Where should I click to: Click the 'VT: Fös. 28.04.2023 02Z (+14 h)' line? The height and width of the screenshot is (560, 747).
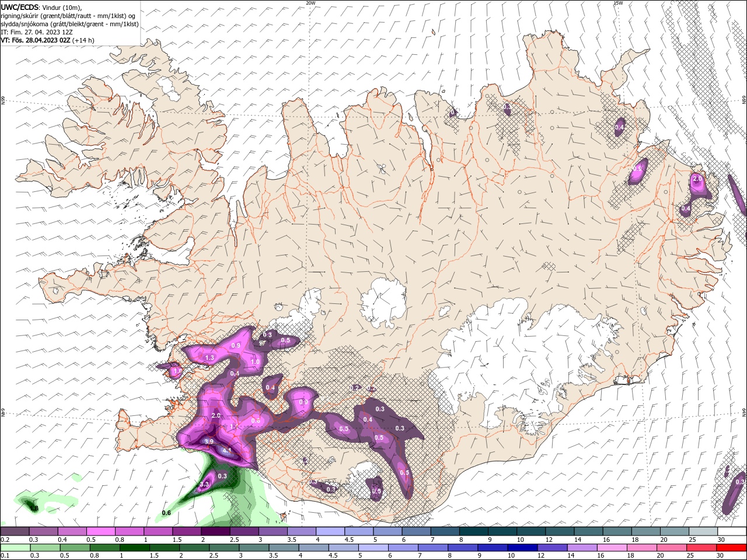48,40
